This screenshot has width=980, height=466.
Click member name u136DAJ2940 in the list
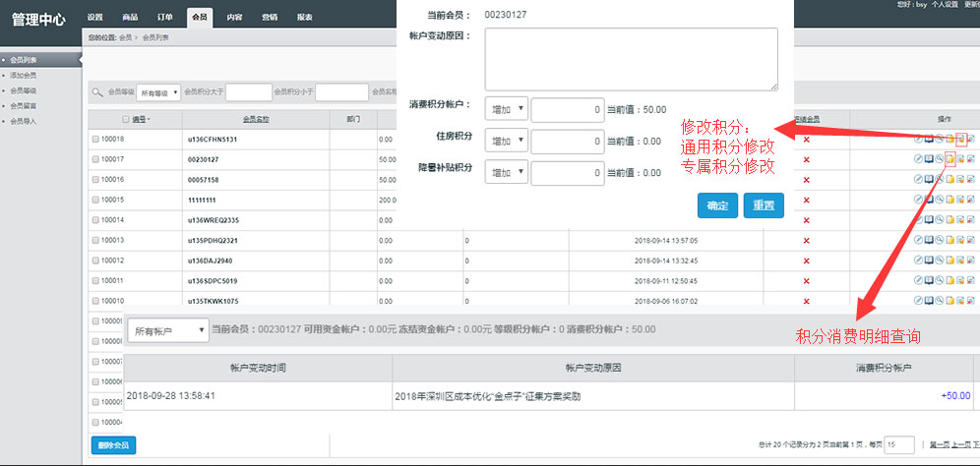point(210,261)
